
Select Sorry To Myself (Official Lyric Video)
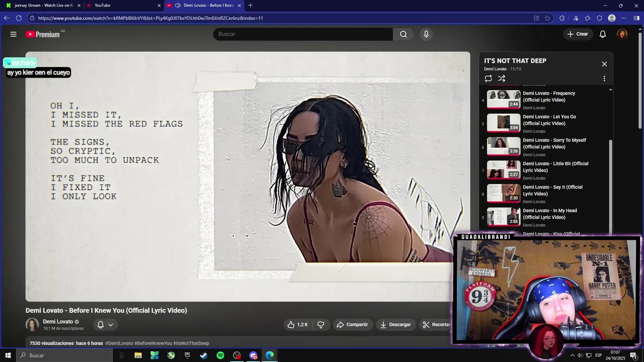coord(545,147)
